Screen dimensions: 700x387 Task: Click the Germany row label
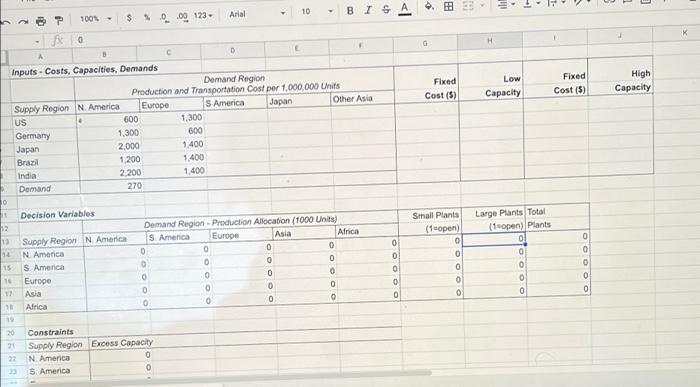(x=33, y=136)
